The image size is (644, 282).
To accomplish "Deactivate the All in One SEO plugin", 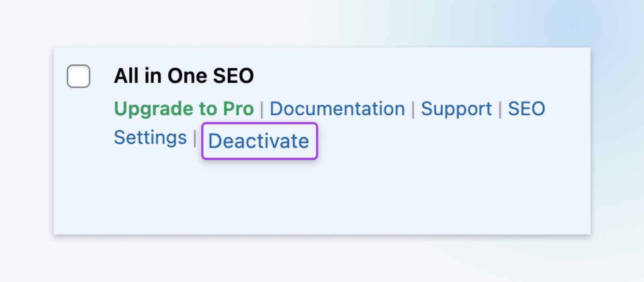I will 259,141.
